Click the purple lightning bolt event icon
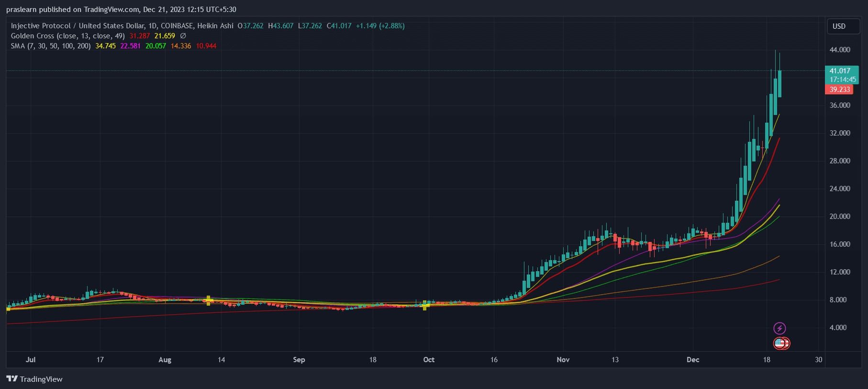This screenshot has height=389, width=868. 779,328
